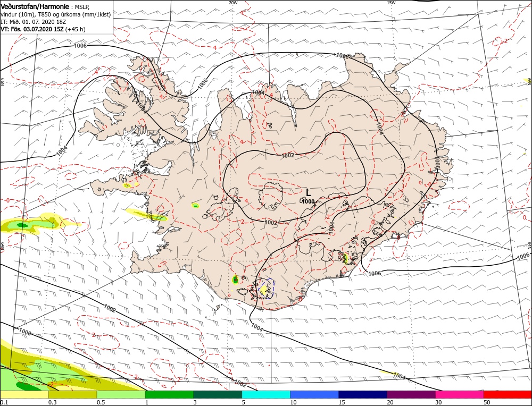Image resolution: width=532 pixels, height=406 pixels.
Task: Click the "20W" longitude label
Action: [x=233, y=3]
